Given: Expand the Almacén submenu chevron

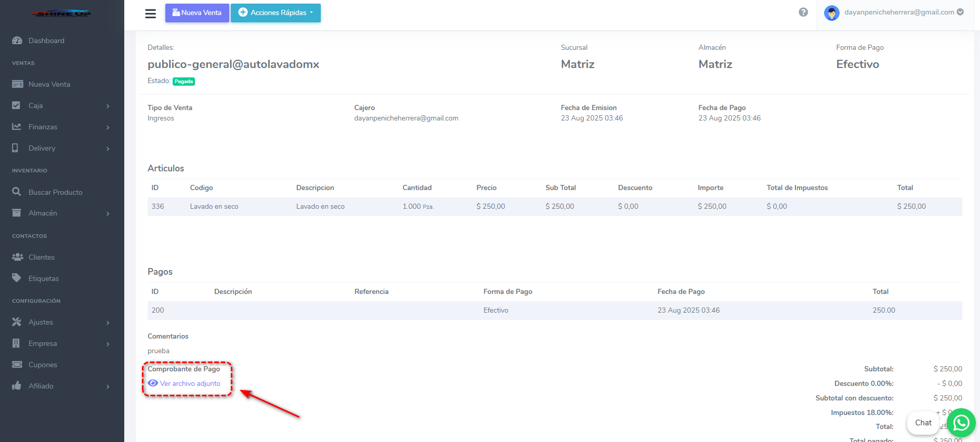Looking at the screenshot, I should click(x=108, y=213).
